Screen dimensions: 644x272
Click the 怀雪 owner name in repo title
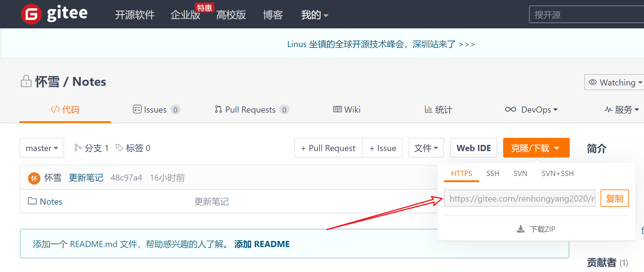pyautogui.click(x=47, y=82)
